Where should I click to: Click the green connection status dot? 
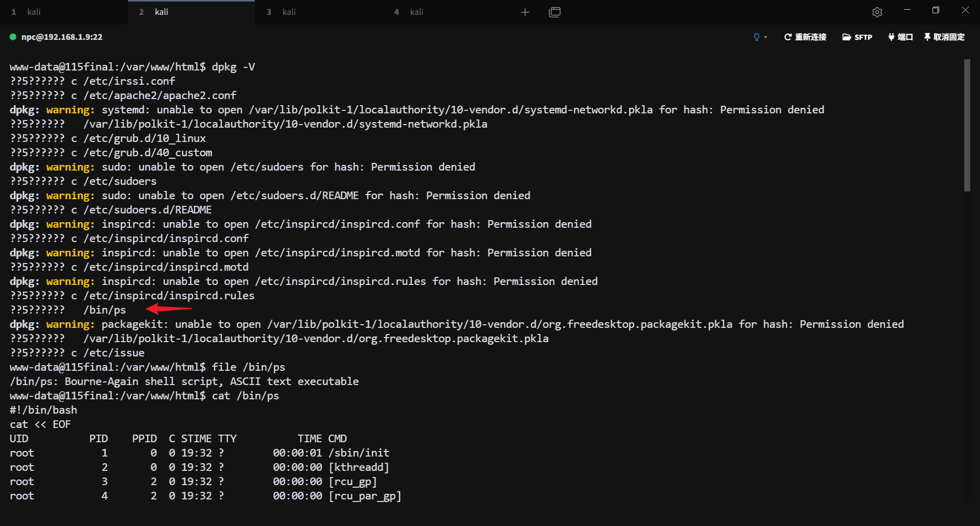[13, 37]
